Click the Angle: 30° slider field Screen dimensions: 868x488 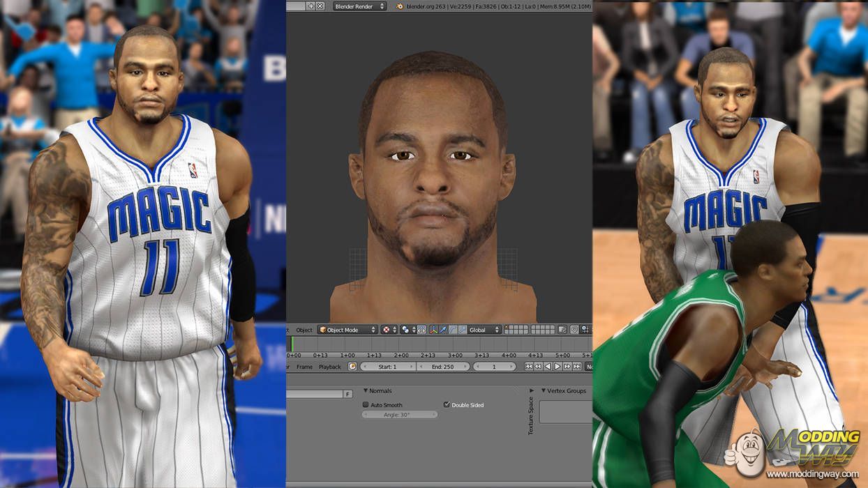(400, 415)
